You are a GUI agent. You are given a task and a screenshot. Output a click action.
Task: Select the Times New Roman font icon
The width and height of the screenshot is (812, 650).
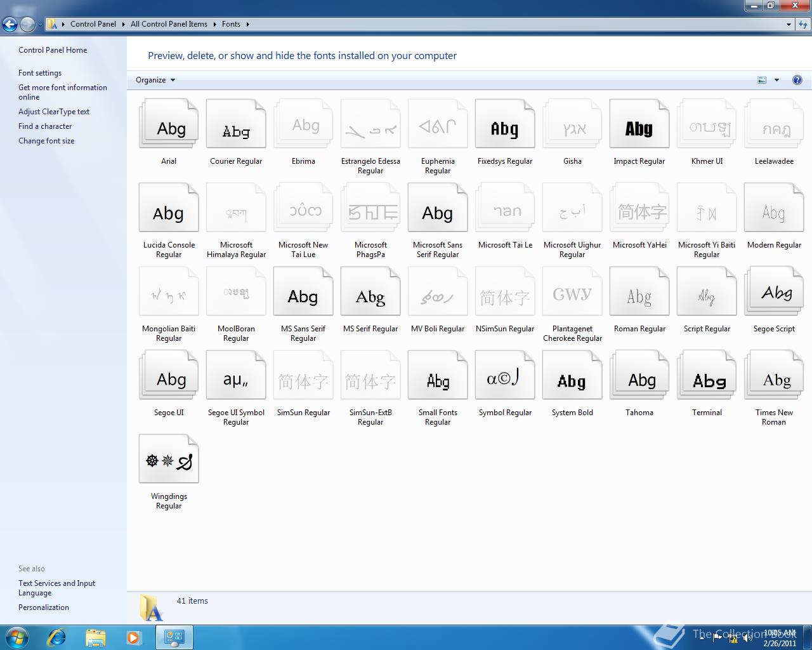[x=774, y=376]
